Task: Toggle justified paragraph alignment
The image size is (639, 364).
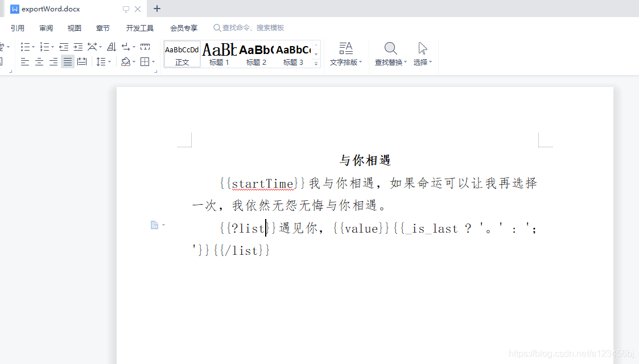Action: pos(67,61)
